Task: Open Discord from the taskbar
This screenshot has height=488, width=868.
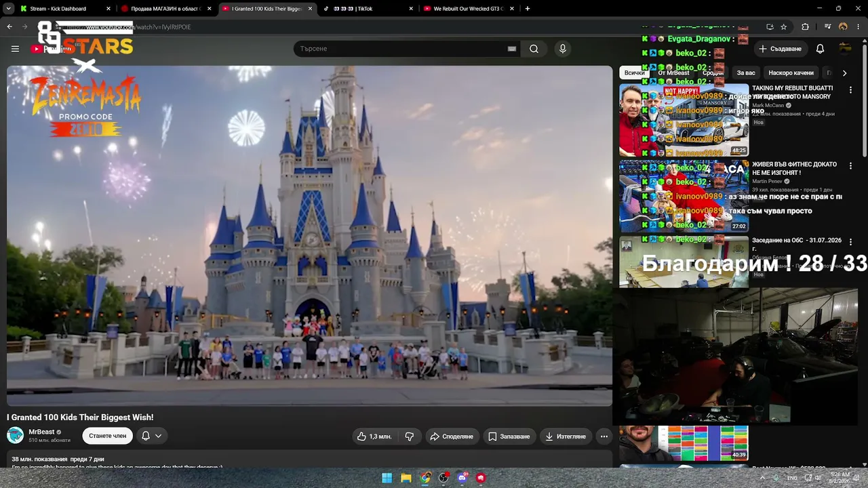Action: click(x=462, y=478)
